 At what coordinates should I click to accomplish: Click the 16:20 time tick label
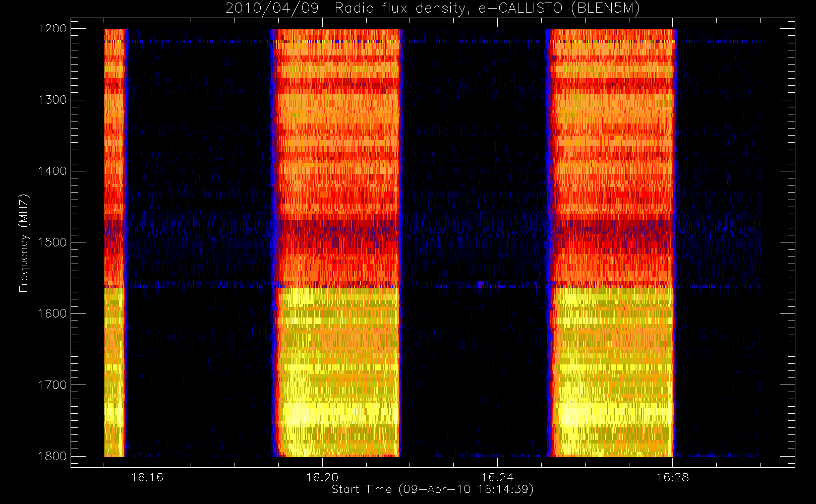point(322,477)
